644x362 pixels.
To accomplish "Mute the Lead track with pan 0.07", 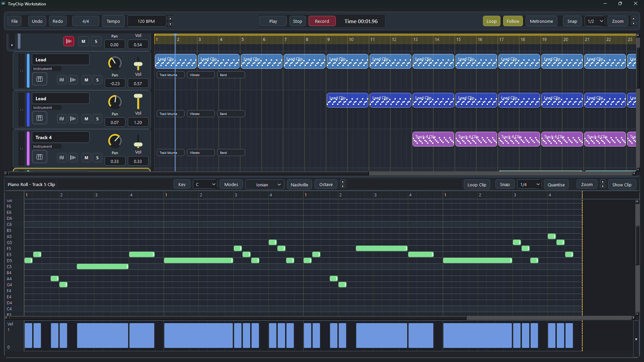I will tap(87, 119).
